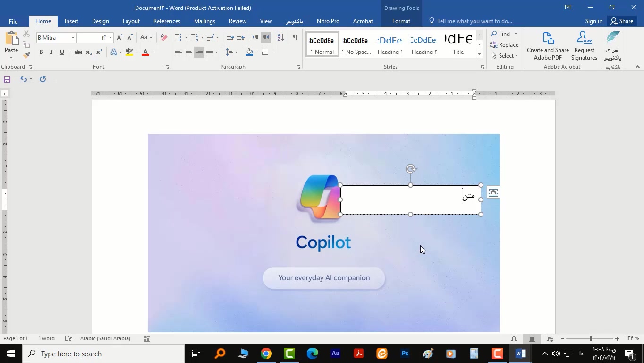The width and height of the screenshot is (644, 363).
Task: Expand the Styles gallery More arrow
Action: coord(479,54)
